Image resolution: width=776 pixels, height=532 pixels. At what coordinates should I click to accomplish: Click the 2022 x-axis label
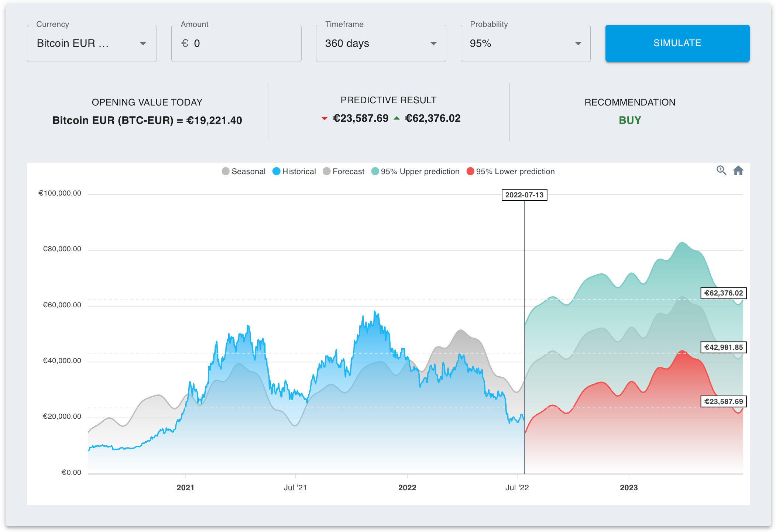407,488
